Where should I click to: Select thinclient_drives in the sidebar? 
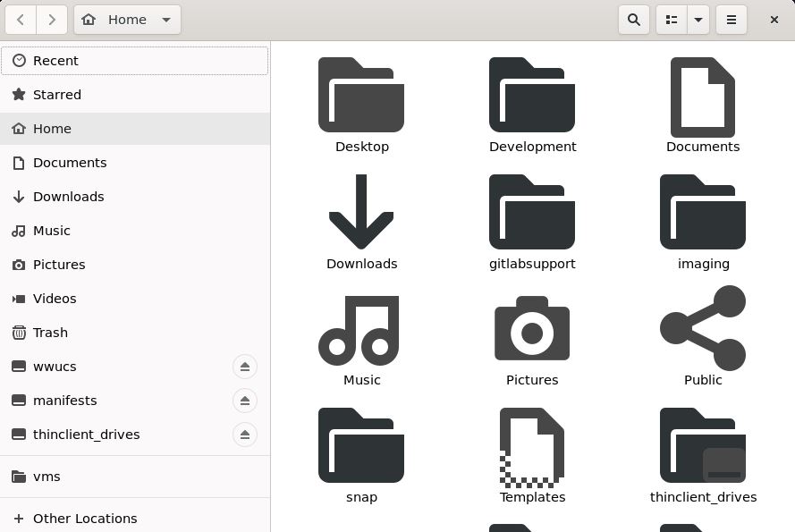[x=135, y=435]
